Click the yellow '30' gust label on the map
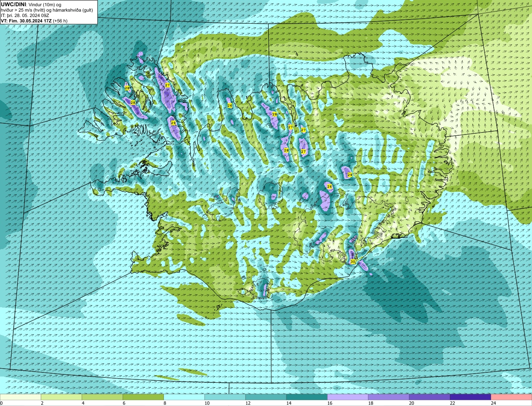Image resolution: width=532 pixels, height=406 pixels. click(353, 262)
